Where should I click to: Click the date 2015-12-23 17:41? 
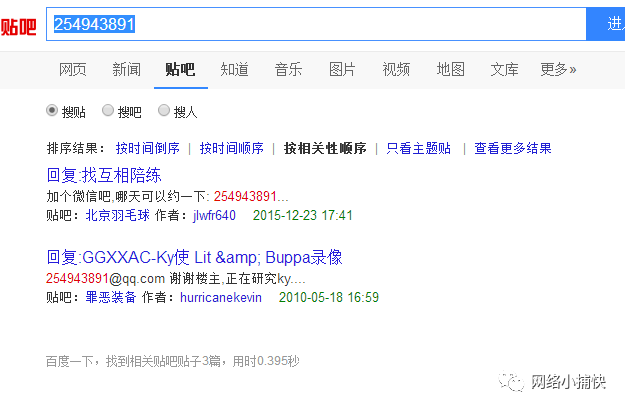coord(303,215)
